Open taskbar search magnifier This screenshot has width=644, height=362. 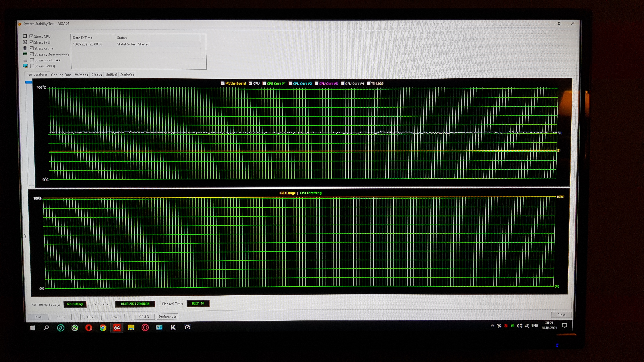pyautogui.click(x=46, y=328)
